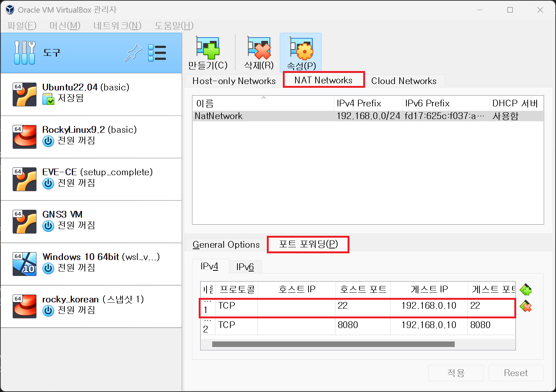Click the Reset button

point(516,373)
